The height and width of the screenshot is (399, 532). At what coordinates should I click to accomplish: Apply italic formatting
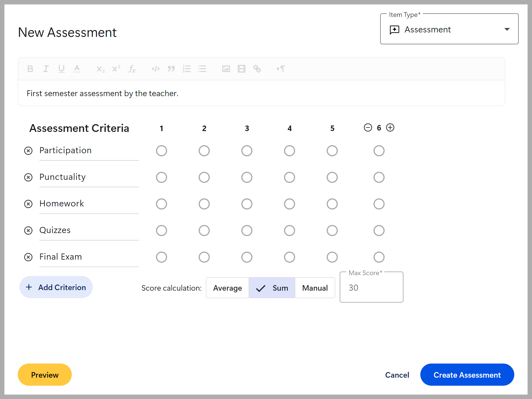pyautogui.click(x=46, y=69)
